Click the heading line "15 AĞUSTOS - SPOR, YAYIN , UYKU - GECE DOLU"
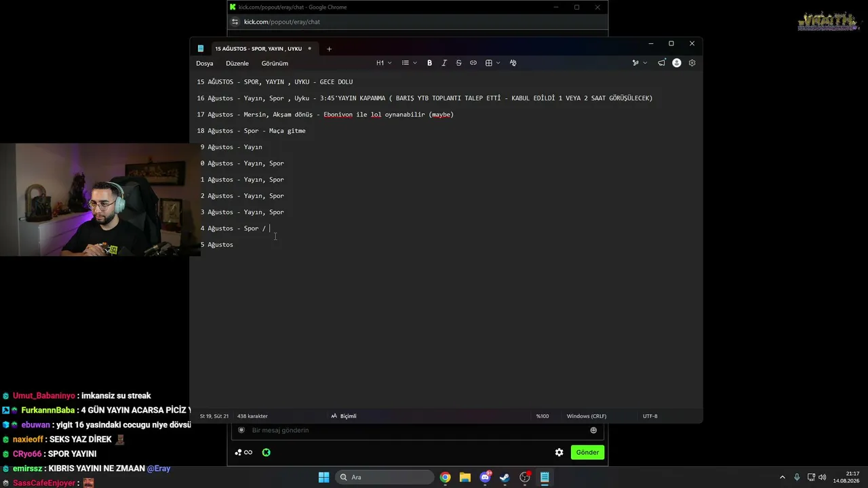 [275, 82]
